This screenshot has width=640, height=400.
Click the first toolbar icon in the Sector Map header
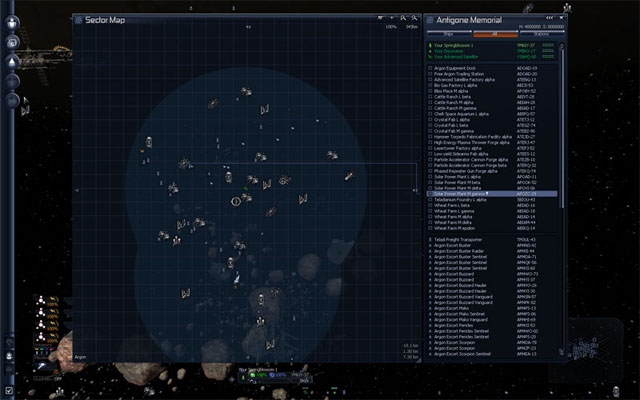pos(380,18)
